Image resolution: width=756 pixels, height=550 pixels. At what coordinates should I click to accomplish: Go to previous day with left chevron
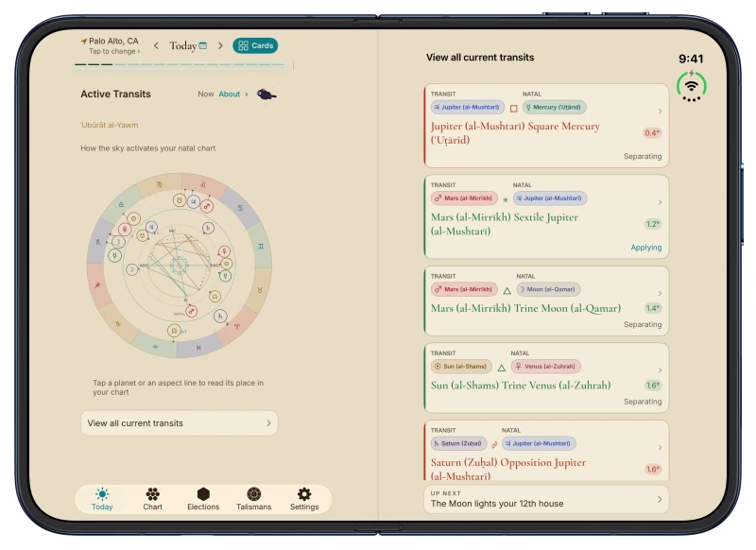click(x=156, y=45)
